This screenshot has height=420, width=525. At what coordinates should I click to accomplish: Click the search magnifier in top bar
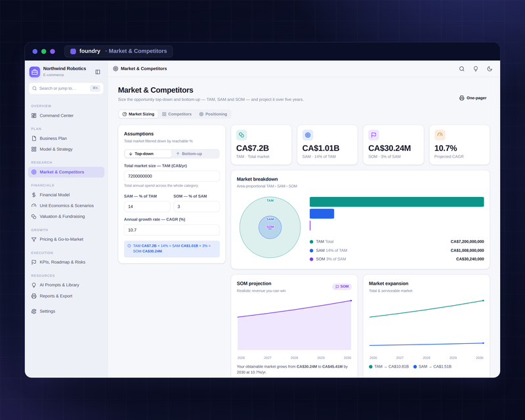pyautogui.click(x=462, y=69)
